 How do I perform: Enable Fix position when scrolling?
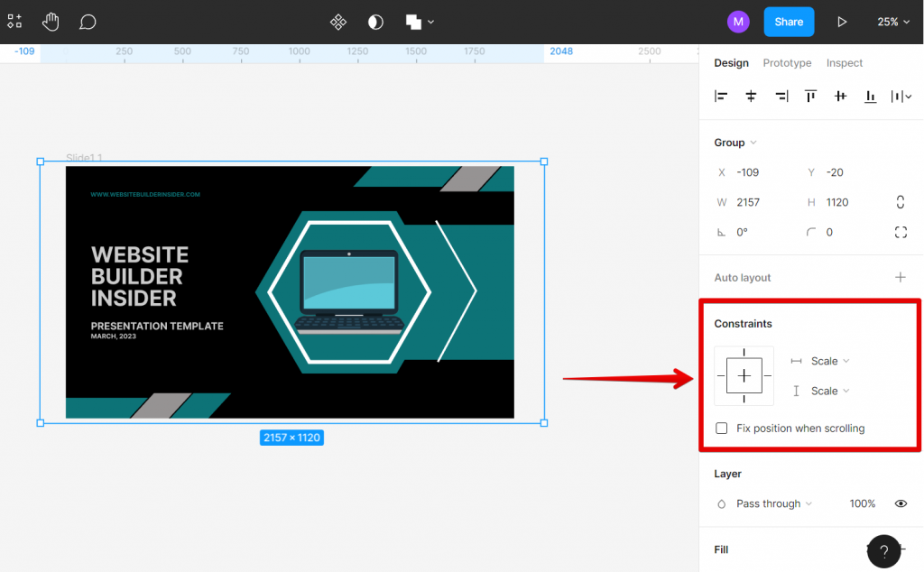click(721, 428)
